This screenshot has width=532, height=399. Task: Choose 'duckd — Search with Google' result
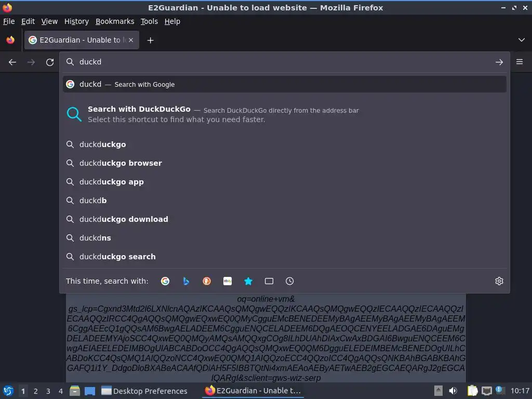[285, 84]
